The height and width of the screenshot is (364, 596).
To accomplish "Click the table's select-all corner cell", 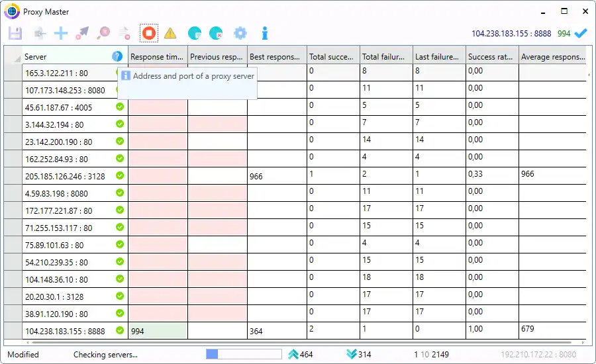I will point(13,55).
